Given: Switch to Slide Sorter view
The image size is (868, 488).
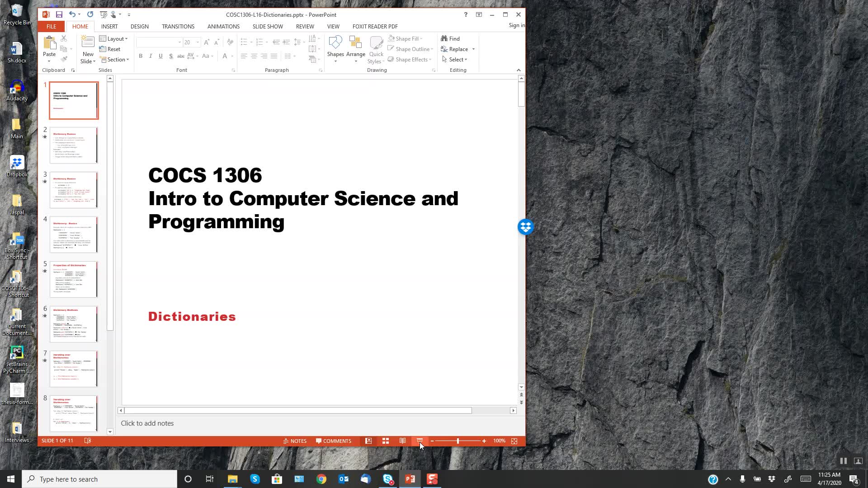Looking at the screenshot, I should 386,441.
